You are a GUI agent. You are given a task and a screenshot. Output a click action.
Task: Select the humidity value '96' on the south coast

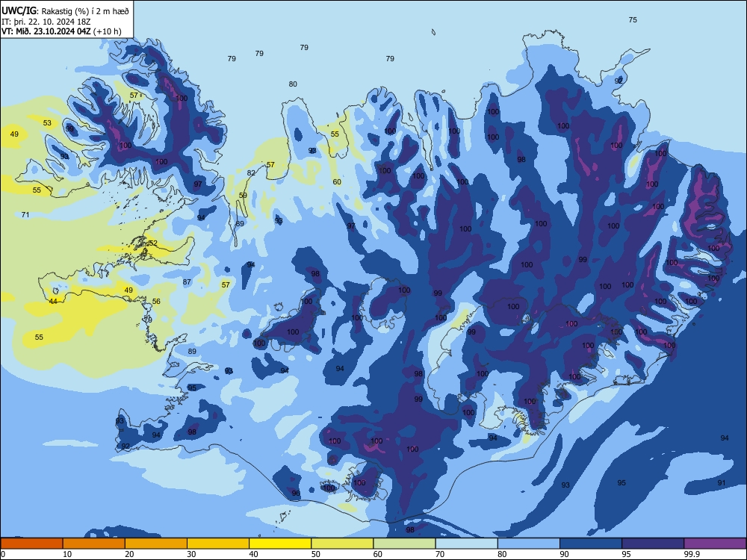pyautogui.click(x=296, y=493)
